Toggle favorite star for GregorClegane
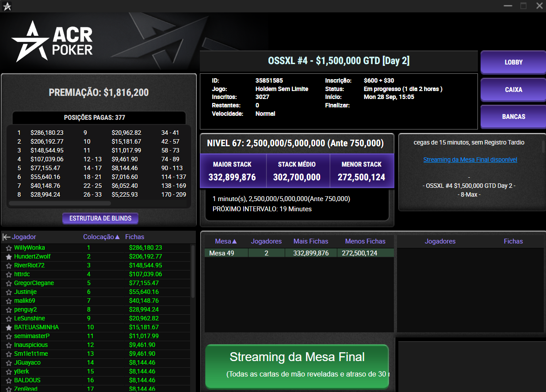 click(8, 283)
